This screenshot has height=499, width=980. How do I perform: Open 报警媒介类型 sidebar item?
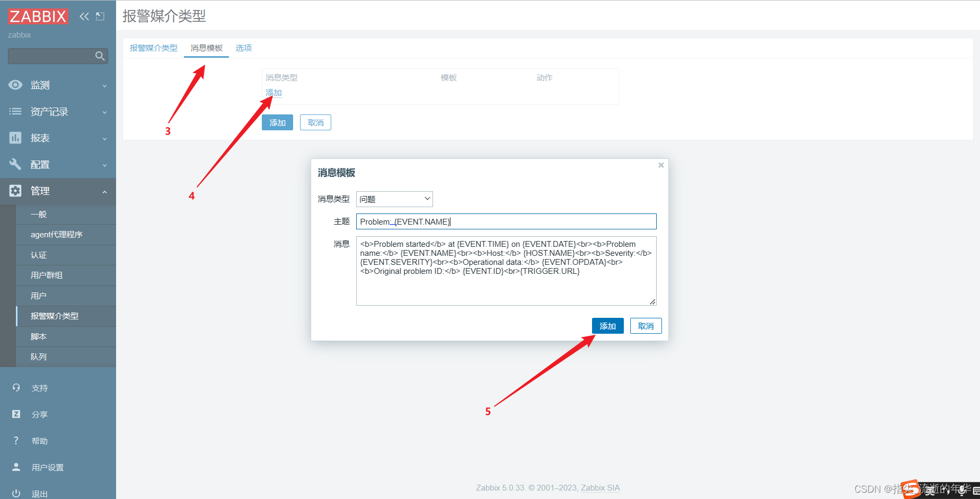pyautogui.click(x=66, y=316)
